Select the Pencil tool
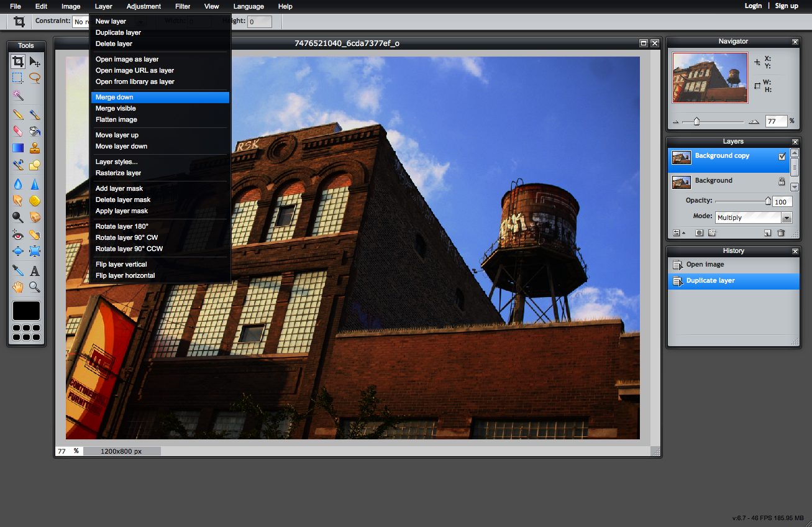Viewport: 812px width, 527px height. tap(18, 114)
